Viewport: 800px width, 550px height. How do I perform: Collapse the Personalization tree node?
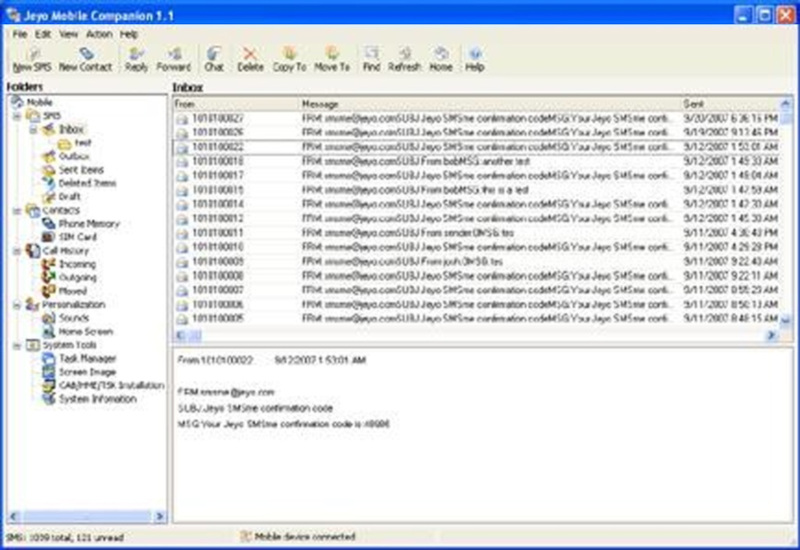[x=17, y=305]
